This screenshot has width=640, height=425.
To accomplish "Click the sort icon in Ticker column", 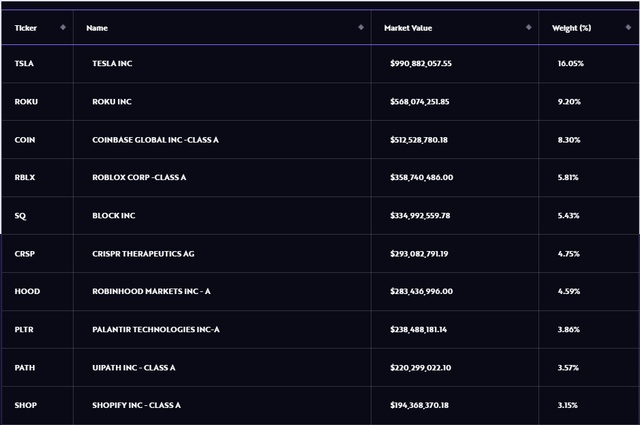I will (64, 27).
